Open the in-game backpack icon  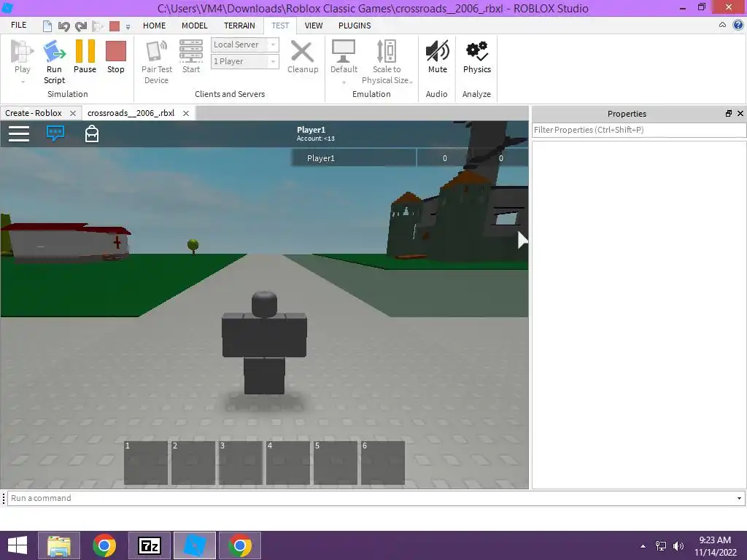click(92, 134)
